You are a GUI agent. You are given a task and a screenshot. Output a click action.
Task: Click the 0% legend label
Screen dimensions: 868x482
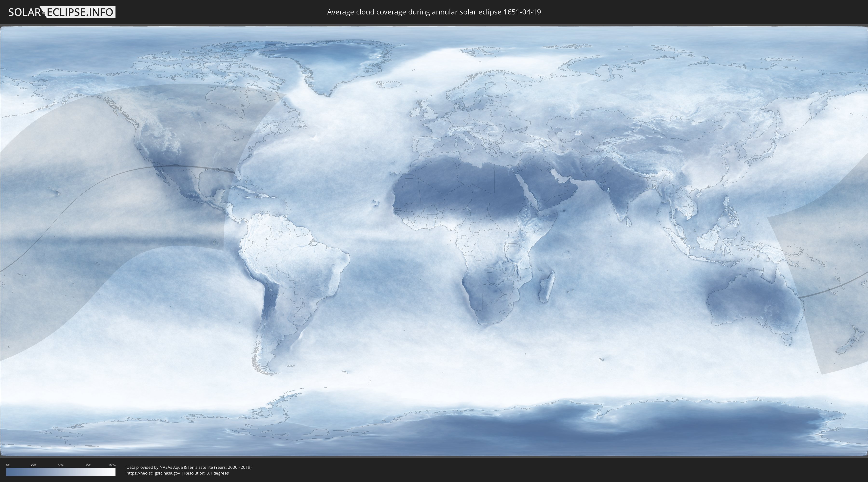click(x=8, y=465)
